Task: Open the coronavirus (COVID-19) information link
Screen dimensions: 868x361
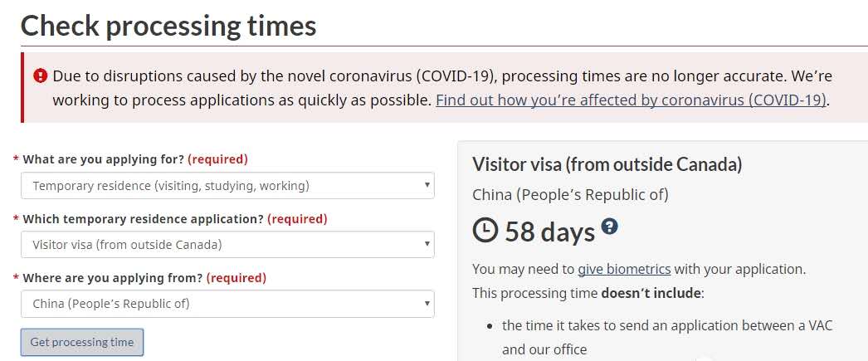Action: pyautogui.click(x=631, y=100)
